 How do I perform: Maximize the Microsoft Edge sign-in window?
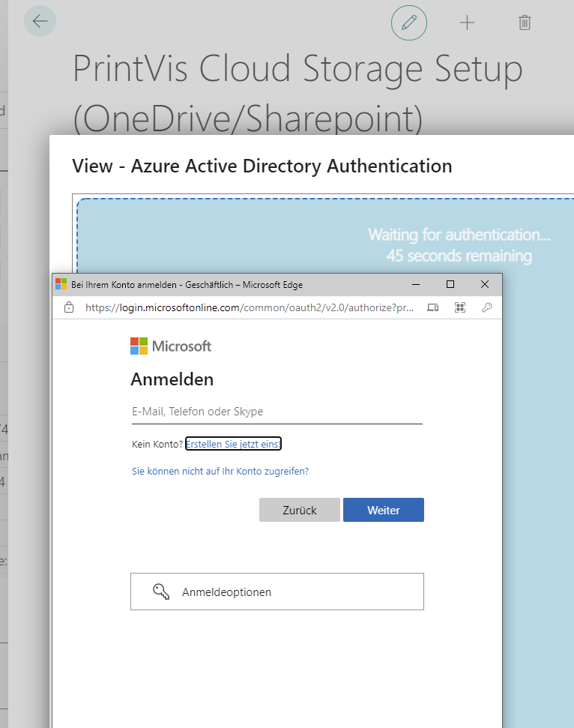tap(450, 285)
